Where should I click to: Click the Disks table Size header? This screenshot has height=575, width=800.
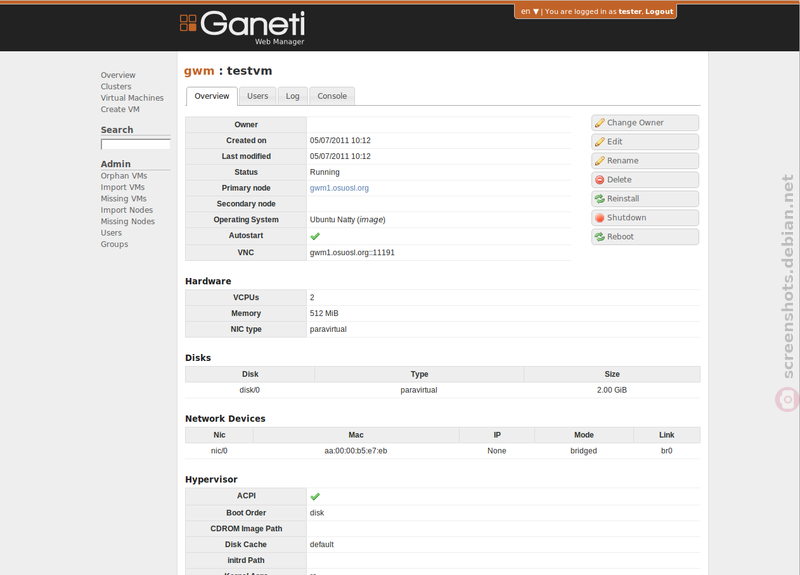click(612, 374)
